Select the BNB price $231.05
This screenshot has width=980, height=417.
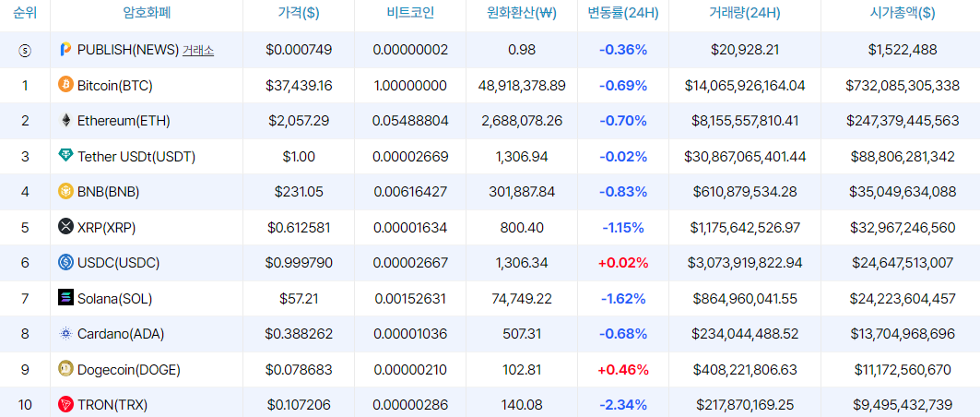[299, 192]
